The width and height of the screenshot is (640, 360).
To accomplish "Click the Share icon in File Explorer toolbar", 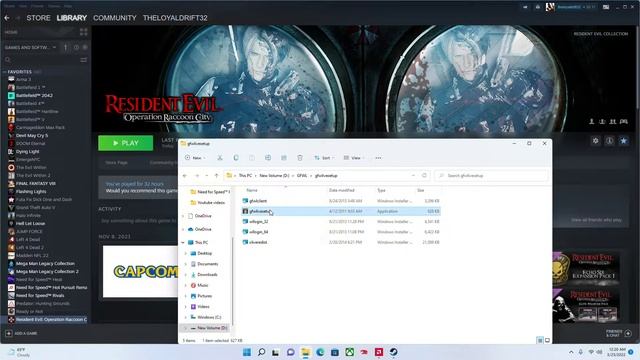I will click(284, 158).
